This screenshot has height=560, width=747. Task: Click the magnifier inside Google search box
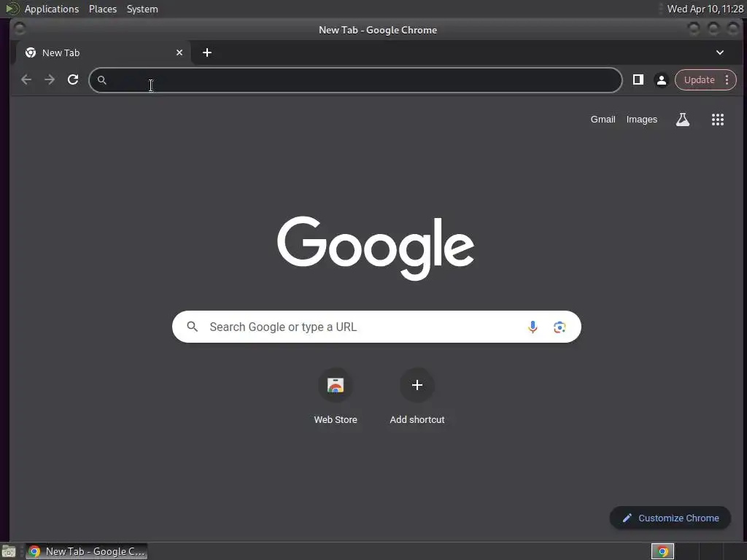click(192, 327)
